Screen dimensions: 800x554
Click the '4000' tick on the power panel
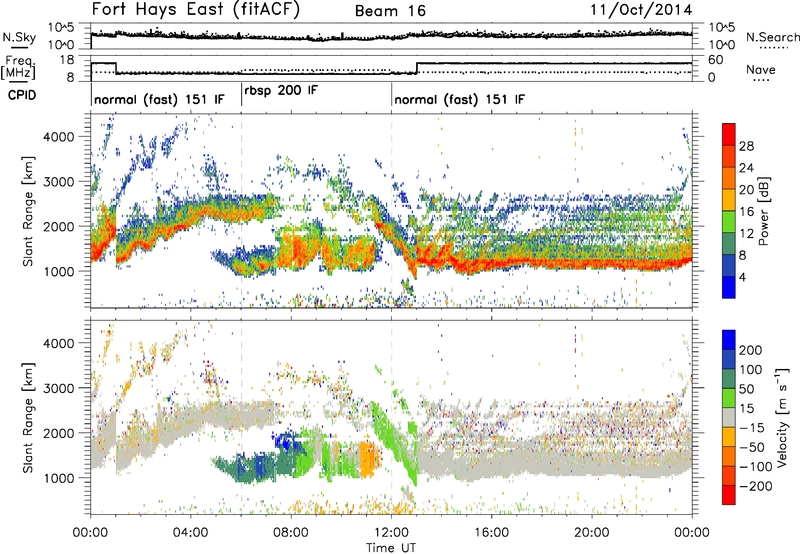pyautogui.click(x=59, y=137)
